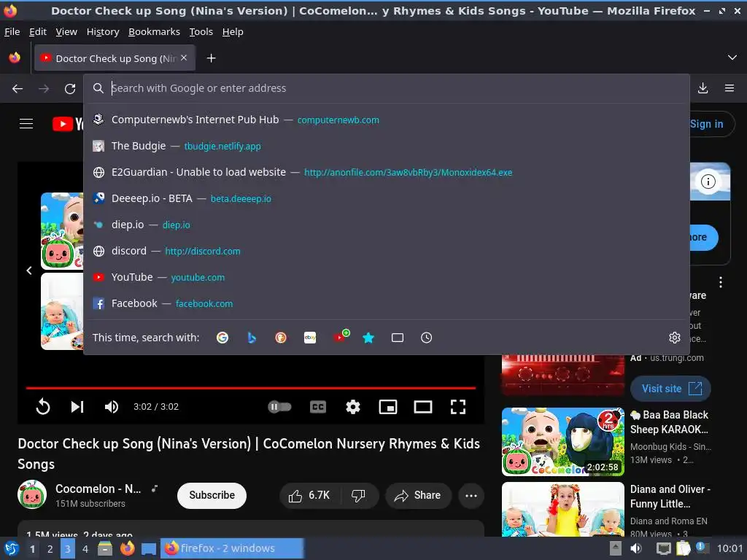This screenshot has height=560, width=747.
Task: Show previous endscreen suggestions arrow
Action: [x=29, y=271]
